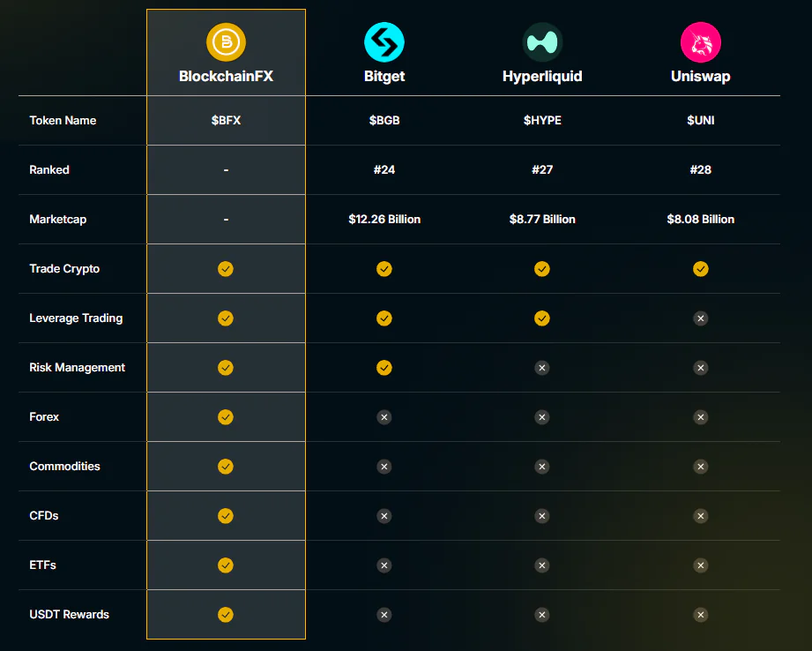Click Bitget Leverage Trading checkmark

point(384,318)
